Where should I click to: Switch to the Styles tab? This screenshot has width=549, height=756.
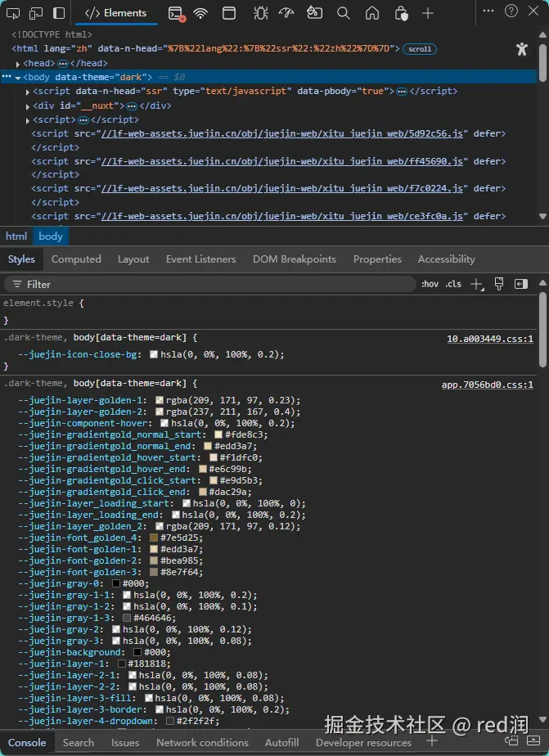pos(21,259)
